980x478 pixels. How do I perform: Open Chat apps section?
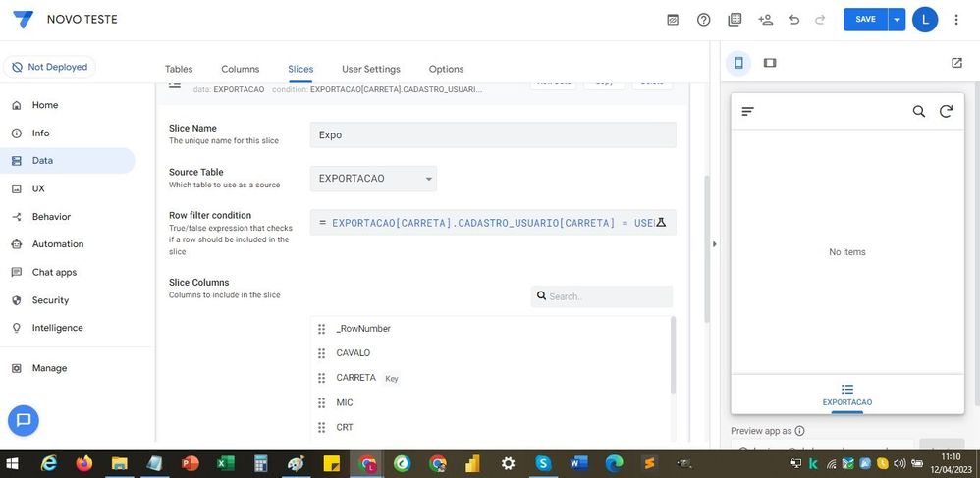click(54, 273)
